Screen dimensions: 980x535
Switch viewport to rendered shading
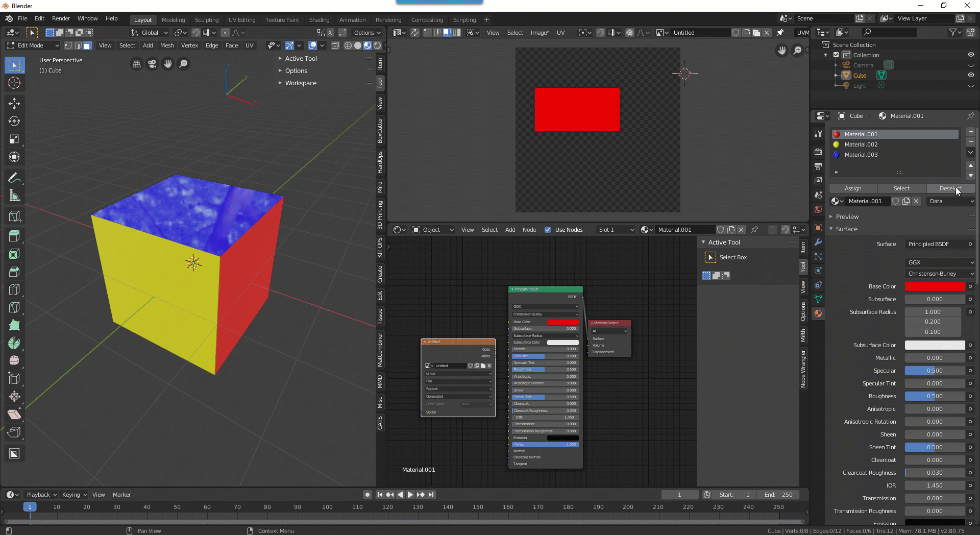[377, 45]
